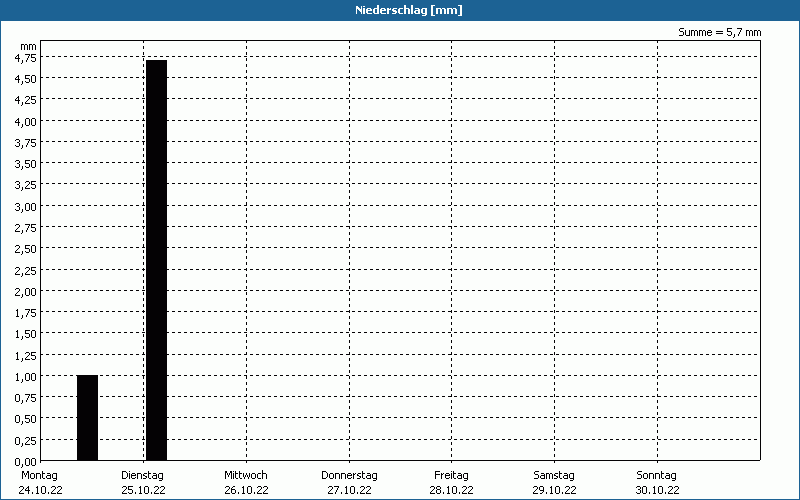Click the 'Mittwoch' day label
The width and height of the screenshot is (800, 500).
pos(246,476)
